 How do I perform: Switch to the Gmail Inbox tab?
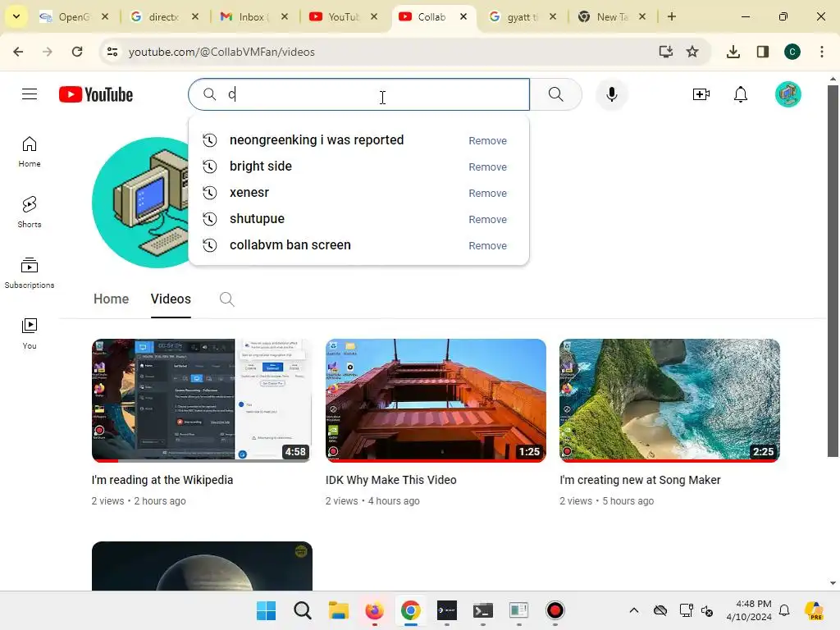pyautogui.click(x=246, y=16)
